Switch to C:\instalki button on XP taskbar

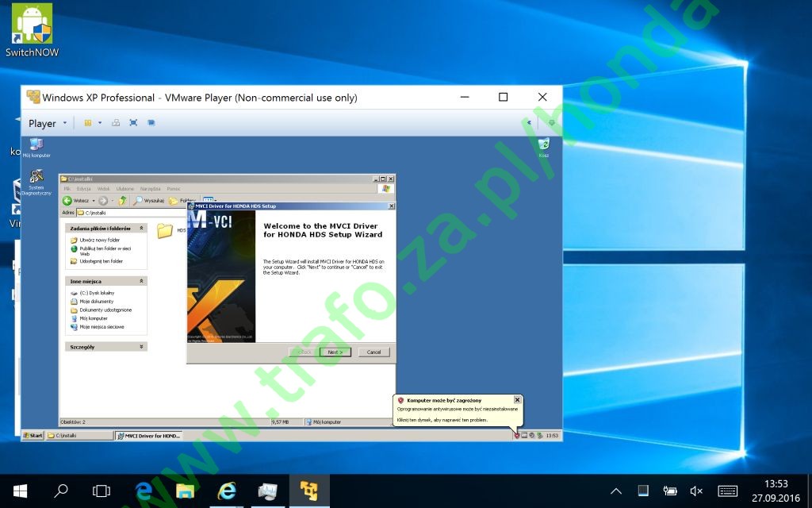(80, 436)
